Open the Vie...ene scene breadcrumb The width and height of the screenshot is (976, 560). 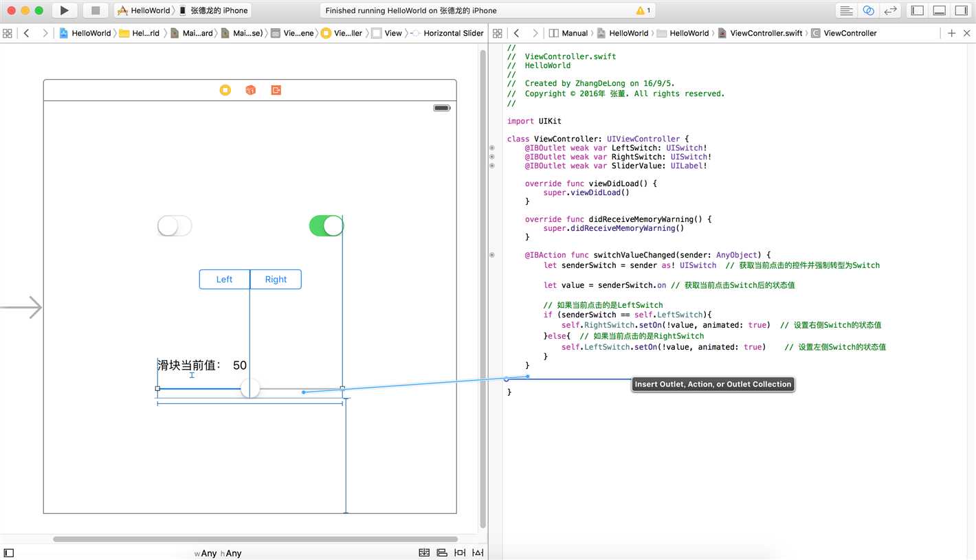point(293,33)
